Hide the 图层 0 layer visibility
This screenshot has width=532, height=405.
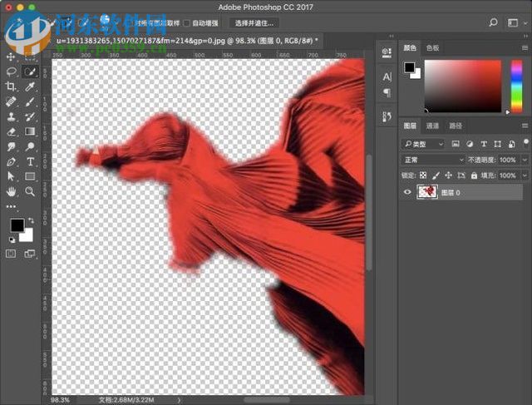(407, 191)
